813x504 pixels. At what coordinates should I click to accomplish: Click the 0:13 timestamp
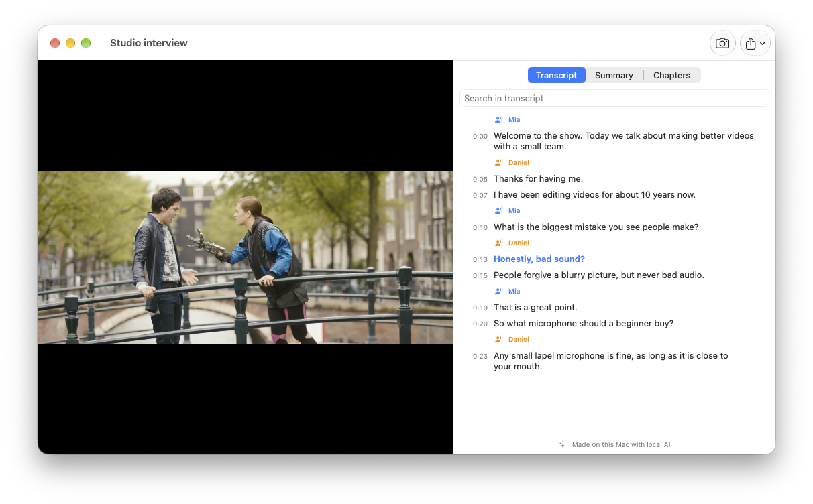pos(480,259)
